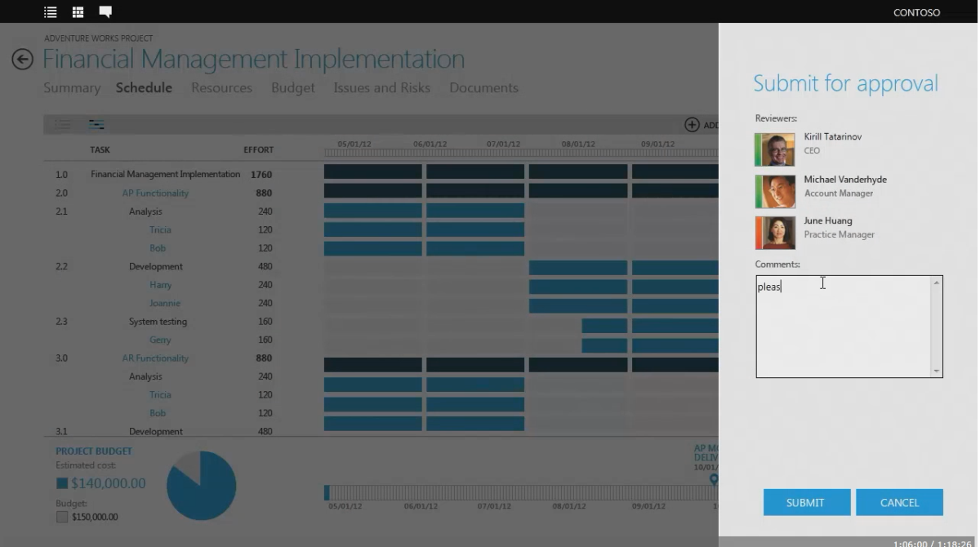The height and width of the screenshot is (547, 980).
Task: Click the blue handle on the bottom timeline slider
Action: coord(327,492)
